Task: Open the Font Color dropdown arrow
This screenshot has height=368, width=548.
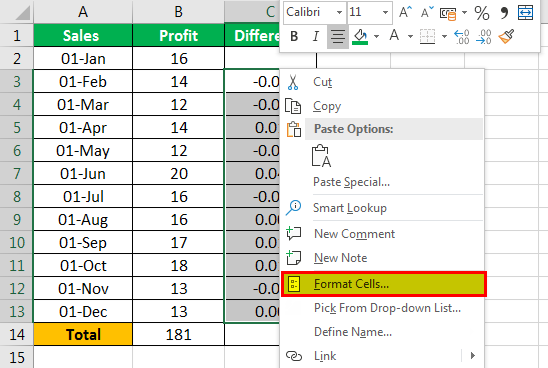Action: click(410, 36)
